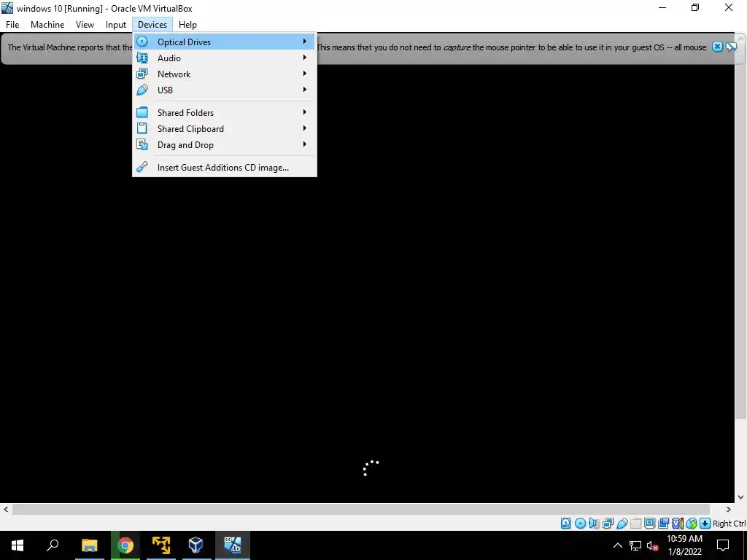Open the File menu

(12, 25)
